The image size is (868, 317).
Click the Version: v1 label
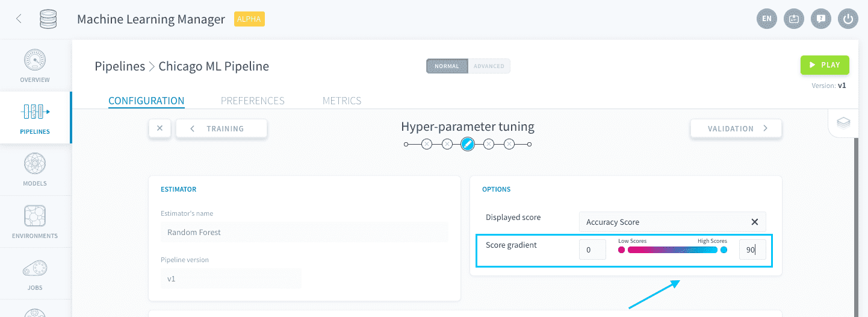tap(829, 86)
